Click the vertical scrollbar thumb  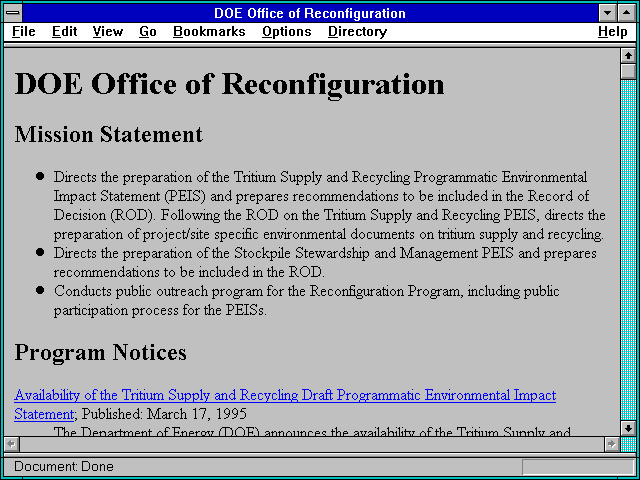point(628,71)
